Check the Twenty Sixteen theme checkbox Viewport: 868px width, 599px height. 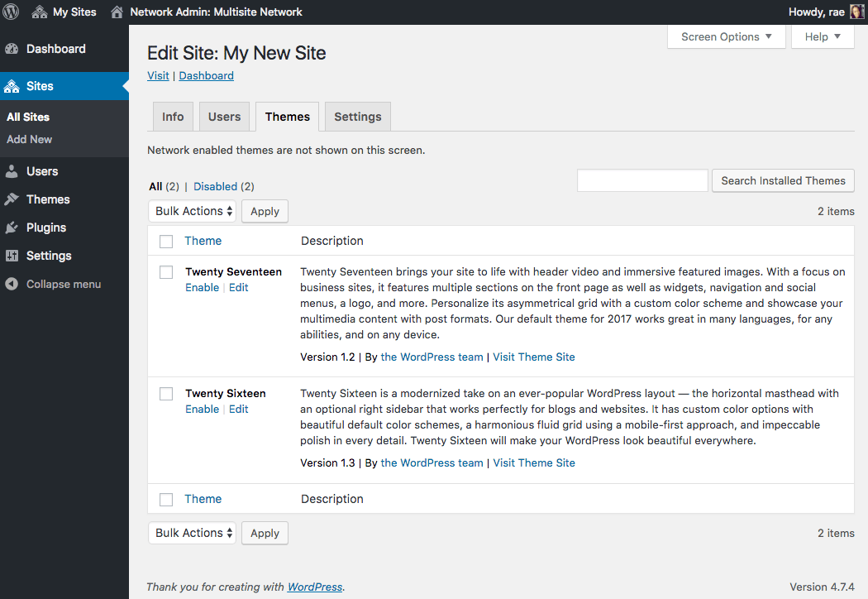(166, 394)
